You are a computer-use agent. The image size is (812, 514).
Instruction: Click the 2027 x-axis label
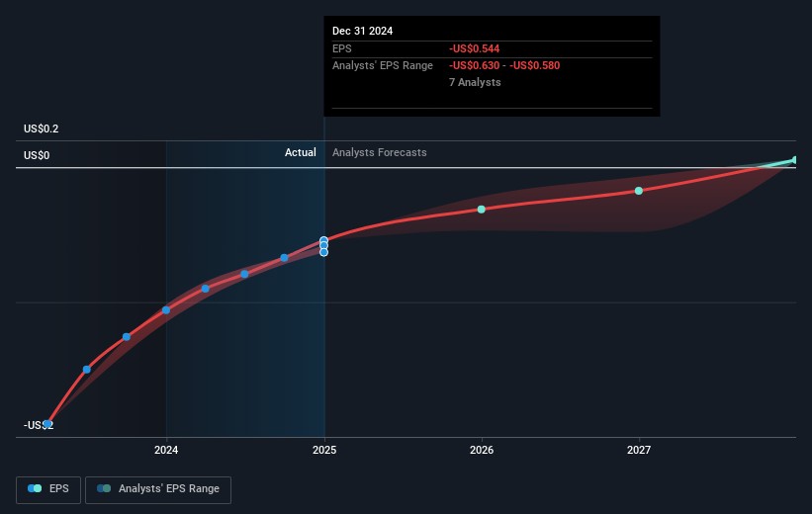[x=639, y=451]
